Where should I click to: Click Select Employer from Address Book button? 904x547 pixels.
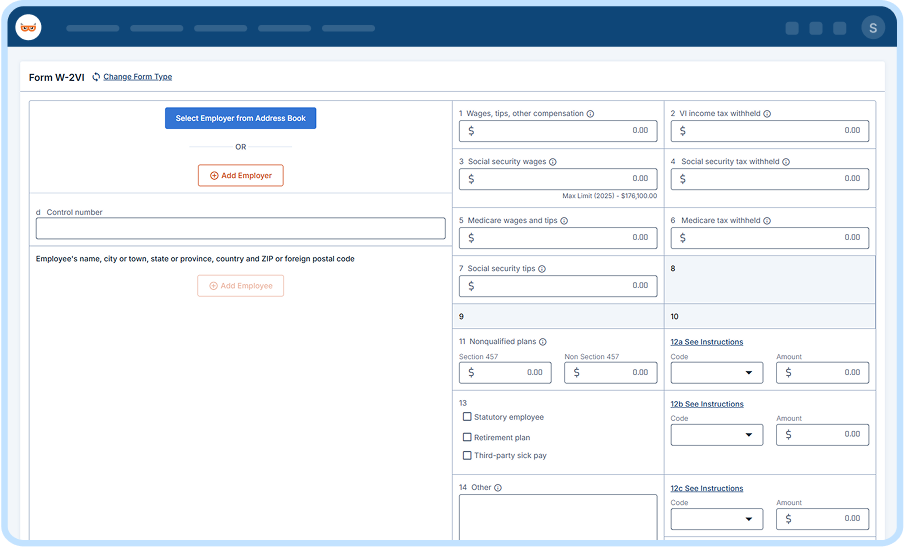coord(240,118)
